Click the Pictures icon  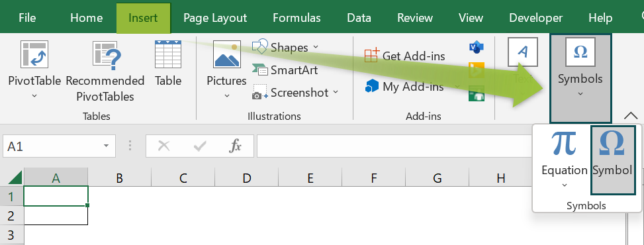[227, 54]
